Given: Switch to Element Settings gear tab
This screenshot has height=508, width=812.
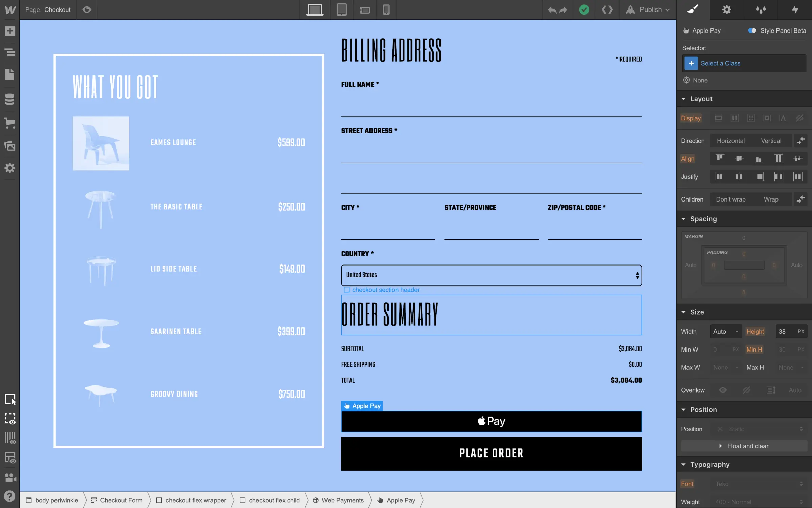Looking at the screenshot, I should (727, 9).
